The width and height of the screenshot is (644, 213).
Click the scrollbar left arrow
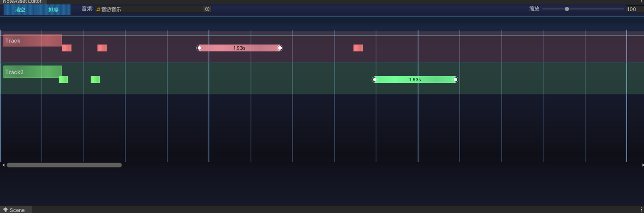click(3, 165)
